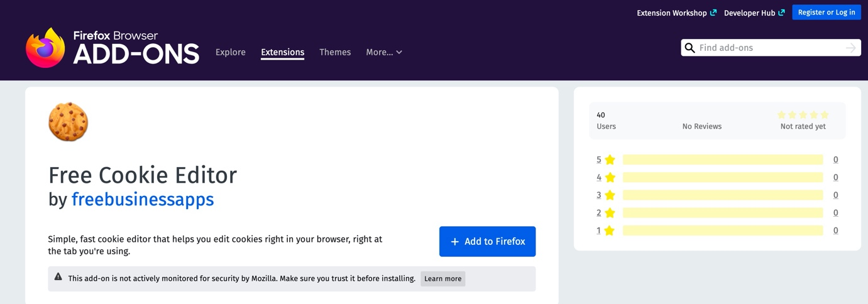
Task: Click the 1-star rating row star
Action: 609,231
